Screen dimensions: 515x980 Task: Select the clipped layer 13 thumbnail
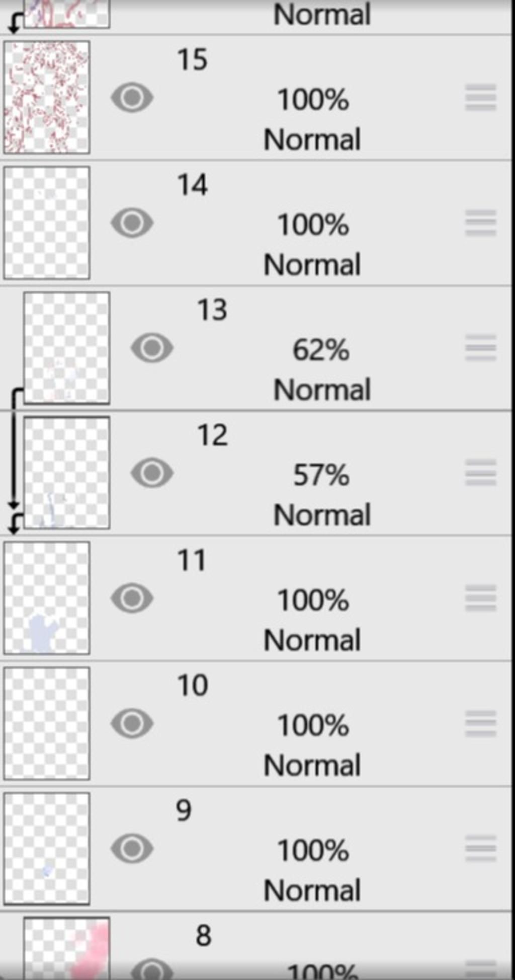point(67,348)
